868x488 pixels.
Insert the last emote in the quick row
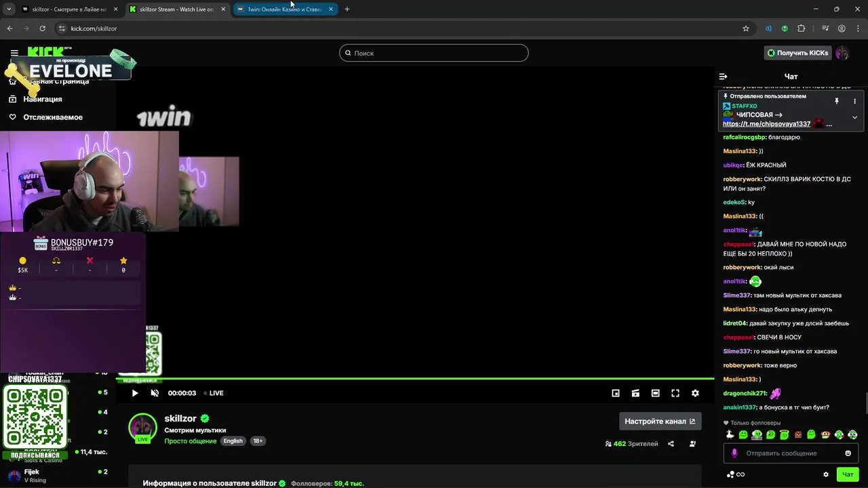coord(852,434)
